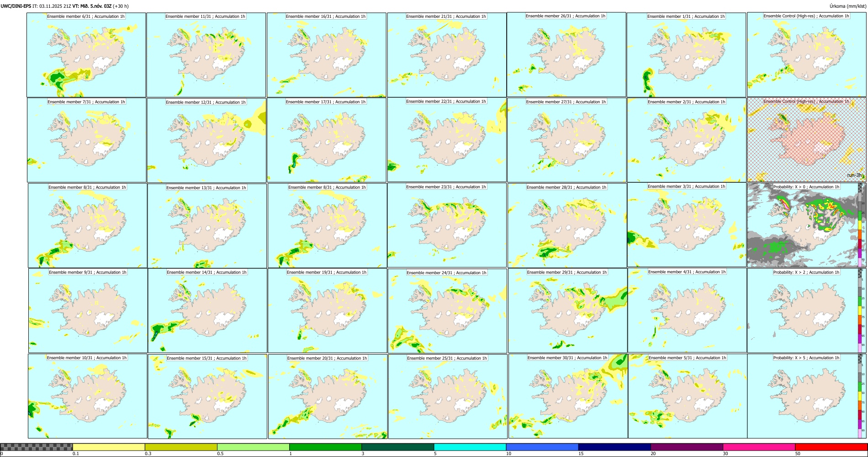View the Ensemble member 3/31 map
Viewport: 868px width, 457px height.
click(687, 225)
